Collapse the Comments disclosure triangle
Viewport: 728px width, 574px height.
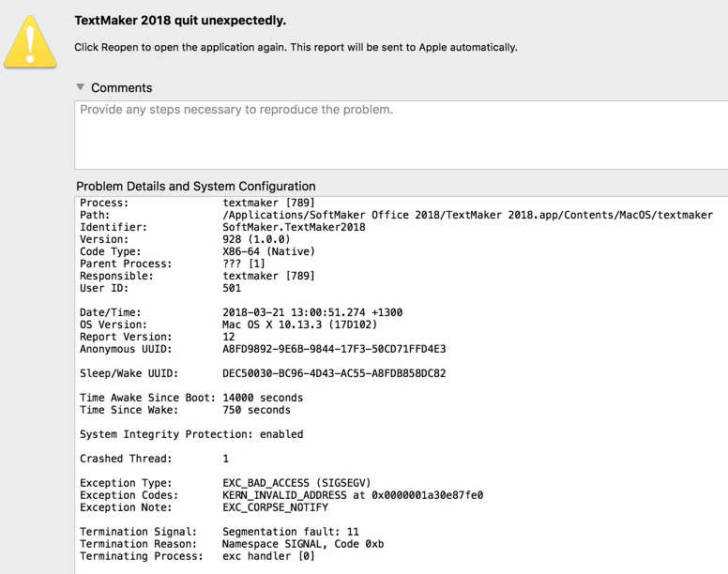coord(80,87)
